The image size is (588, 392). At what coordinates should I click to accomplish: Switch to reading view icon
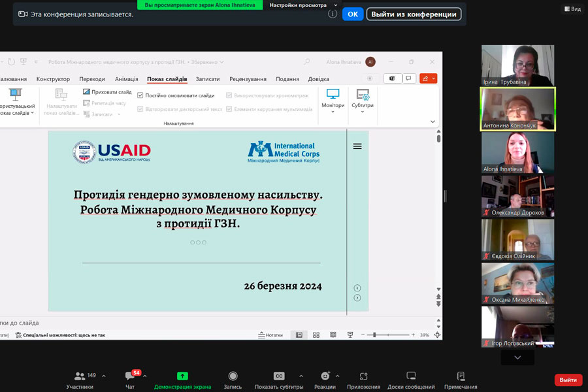(333, 335)
